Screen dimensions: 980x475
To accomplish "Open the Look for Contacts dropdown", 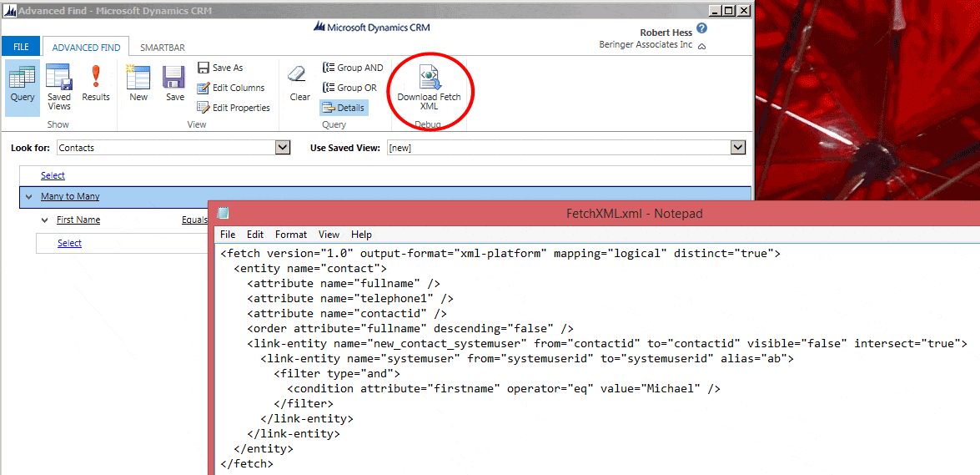I will coord(283,148).
